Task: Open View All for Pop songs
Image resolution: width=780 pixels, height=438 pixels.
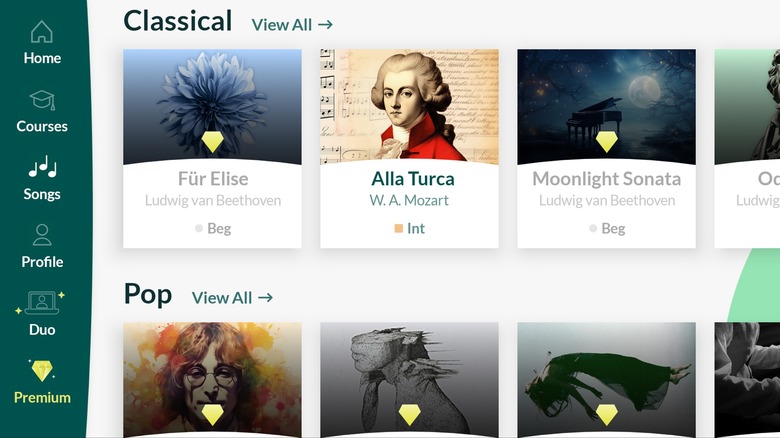Action: coord(232,297)
